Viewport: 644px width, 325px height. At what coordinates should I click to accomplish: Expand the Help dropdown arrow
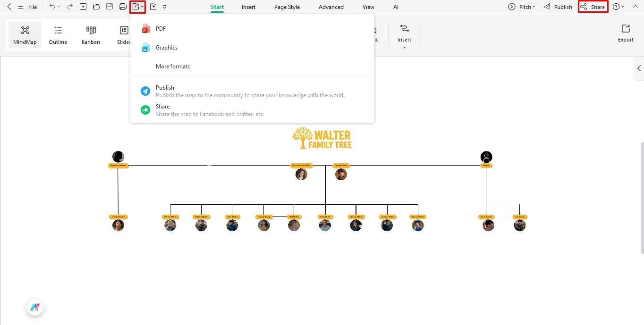coord(622,7)
